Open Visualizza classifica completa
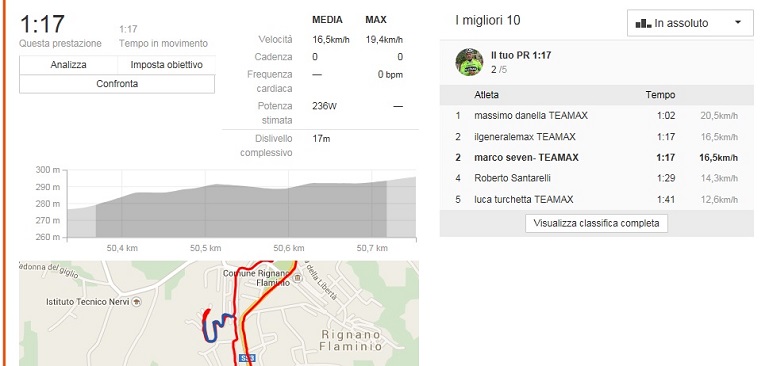The height and width of the screenshot is (366, 769). click(x=596, y=223)
